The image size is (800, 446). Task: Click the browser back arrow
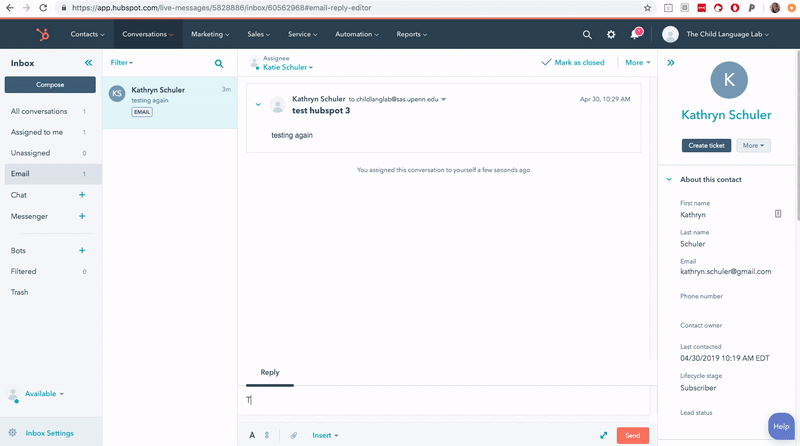[x=10, y=8]
